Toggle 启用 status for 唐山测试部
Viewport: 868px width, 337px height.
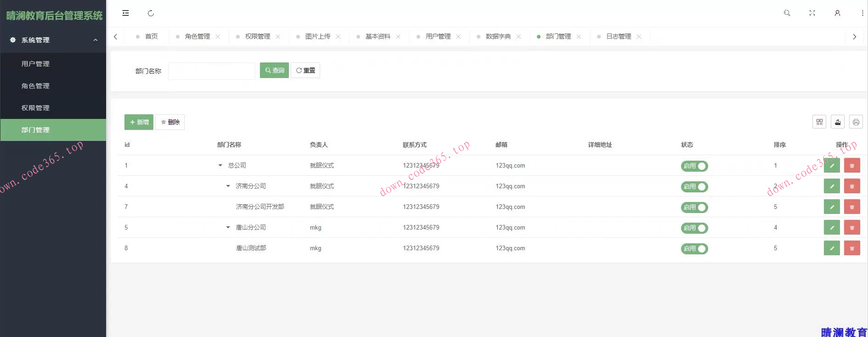pyautogui.click(x=694, y=248)
